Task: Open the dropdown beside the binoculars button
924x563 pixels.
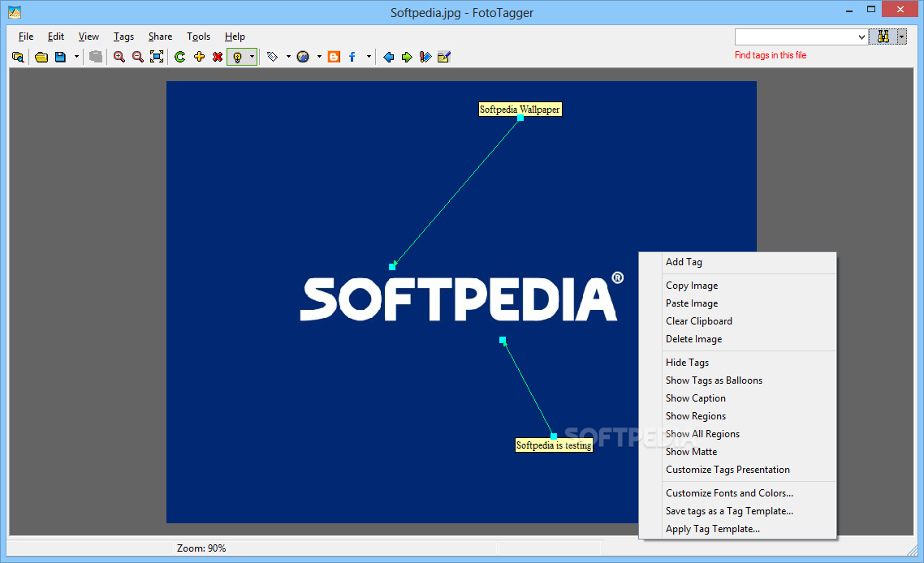Action: 901,37
